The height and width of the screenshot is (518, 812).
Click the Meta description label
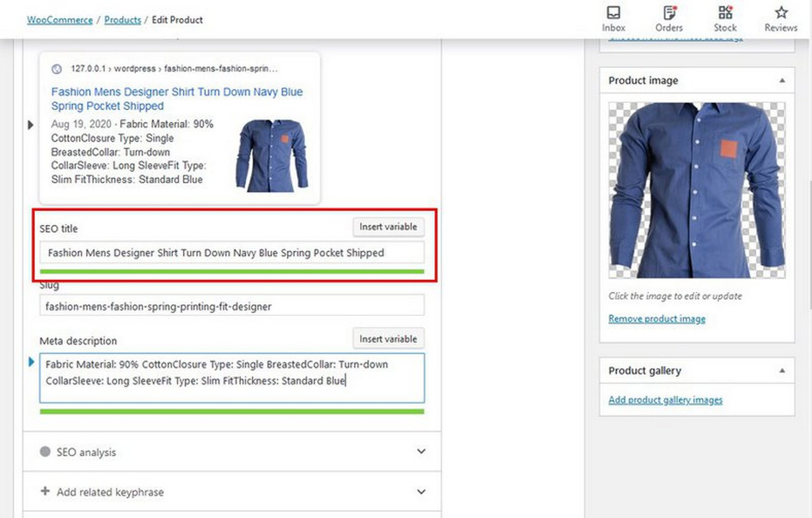point(78,341)
